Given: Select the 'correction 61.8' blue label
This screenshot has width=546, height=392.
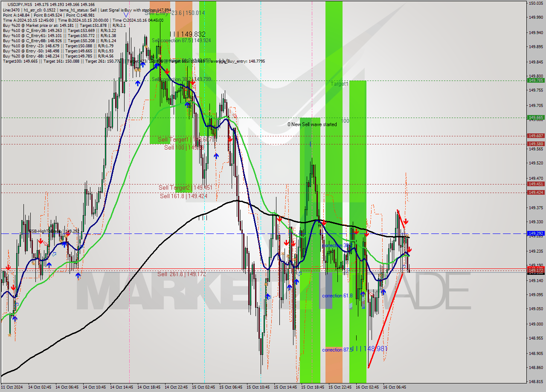Looking at the screenshot, I should coord(337,296).
